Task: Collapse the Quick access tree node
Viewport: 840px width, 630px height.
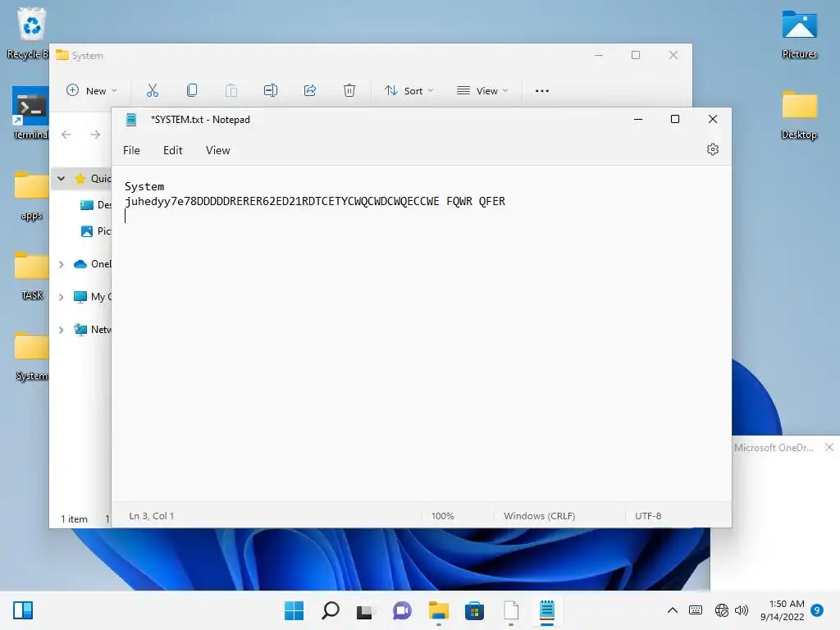Action: [61, 178]
